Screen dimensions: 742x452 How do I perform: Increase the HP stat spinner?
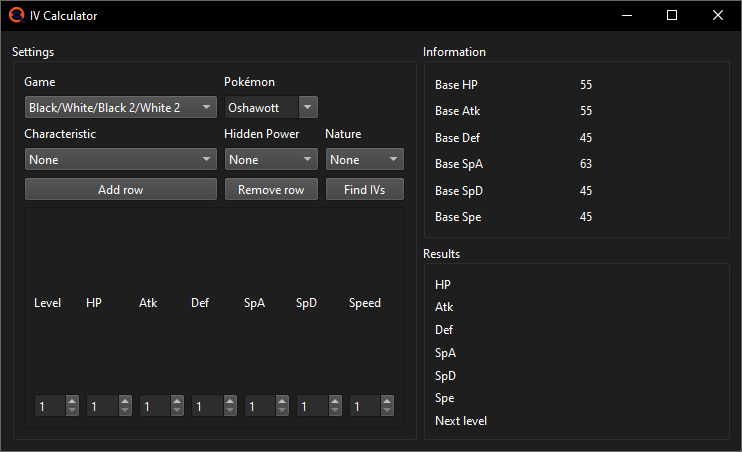[125, 400]
